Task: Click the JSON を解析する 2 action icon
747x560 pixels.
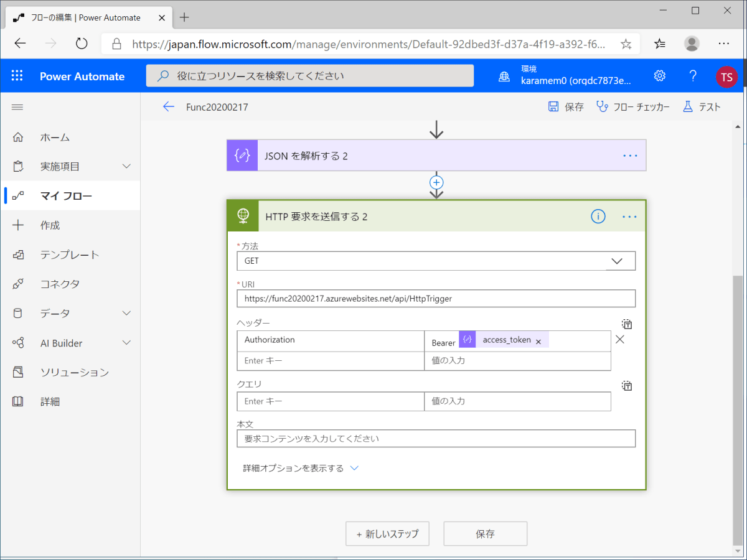Action: coord(242,156)
